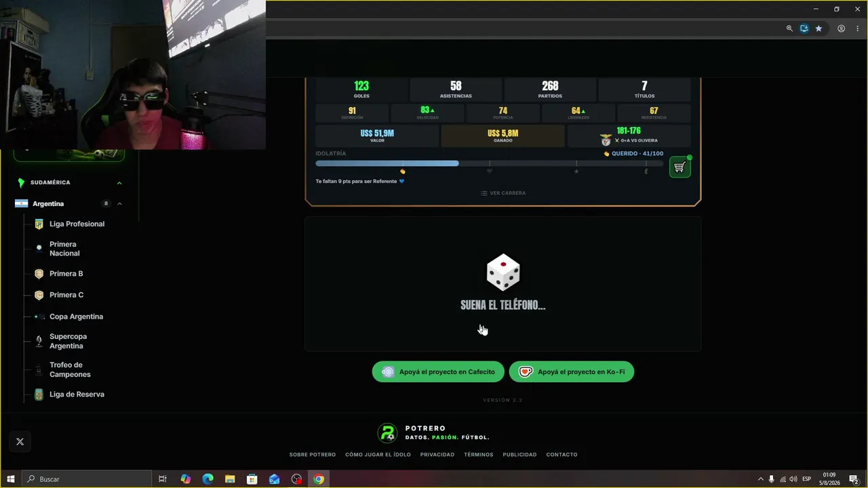The image size is (868, 488).
Task: Click Apoyá el proyecto en Ko-Fi
Action: (572, 372)
